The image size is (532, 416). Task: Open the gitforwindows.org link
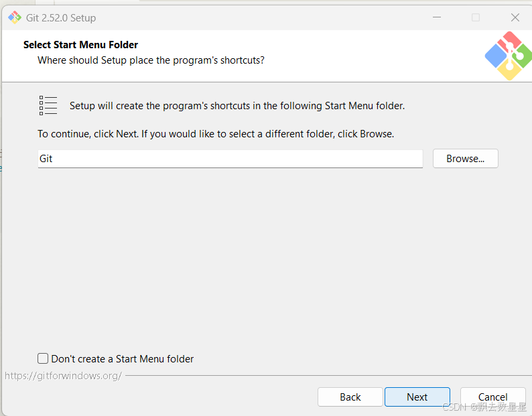[63, 376]
